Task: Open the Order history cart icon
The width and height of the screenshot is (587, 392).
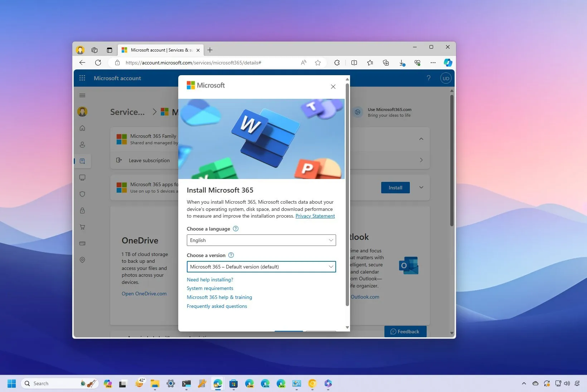Action: click(82, 227)
